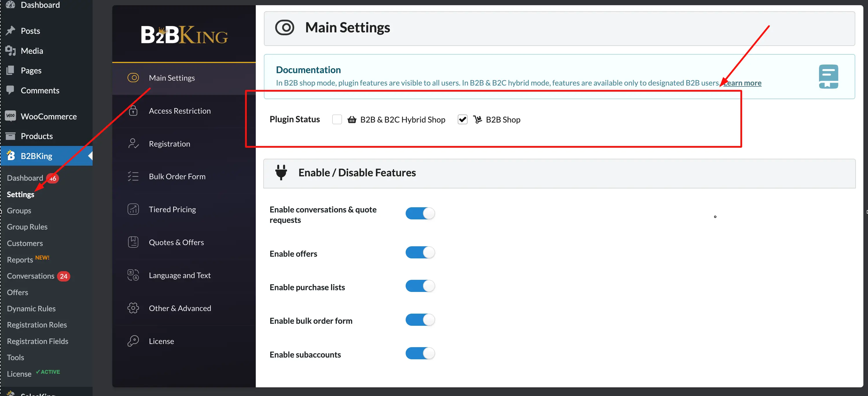Viewport: 868px width, 396px height.
Task: Toggle Enable subaccounts off
Action: coord(420,354)
